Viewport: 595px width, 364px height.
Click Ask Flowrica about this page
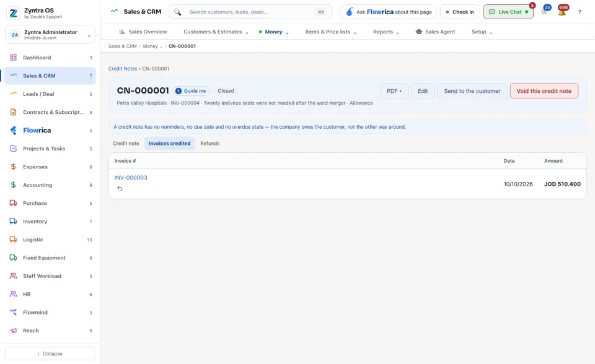(388, 12)
